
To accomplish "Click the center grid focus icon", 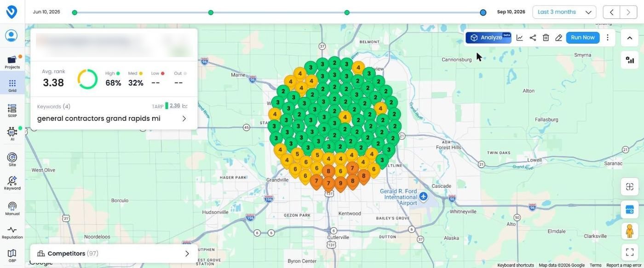I will coord(630,186).
